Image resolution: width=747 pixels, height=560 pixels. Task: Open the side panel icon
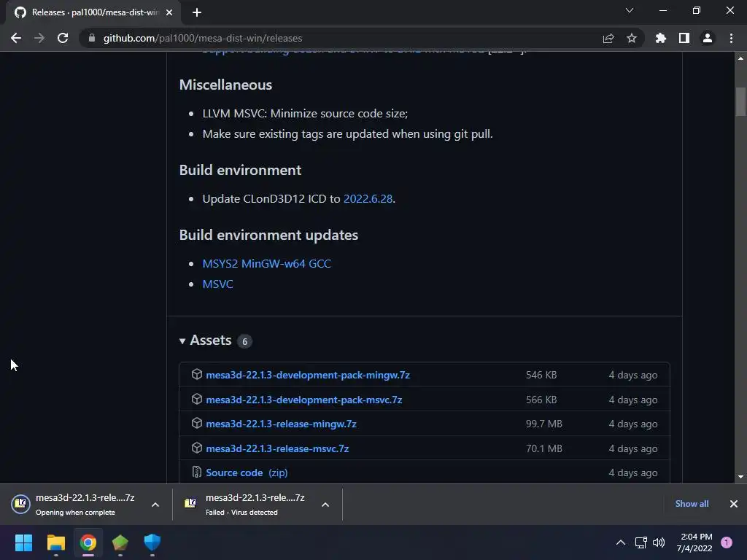point(684,38)
